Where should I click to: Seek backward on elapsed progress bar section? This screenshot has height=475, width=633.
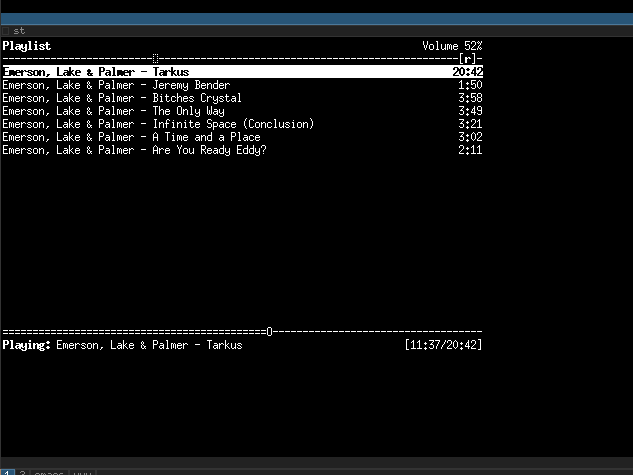point(130,331)
